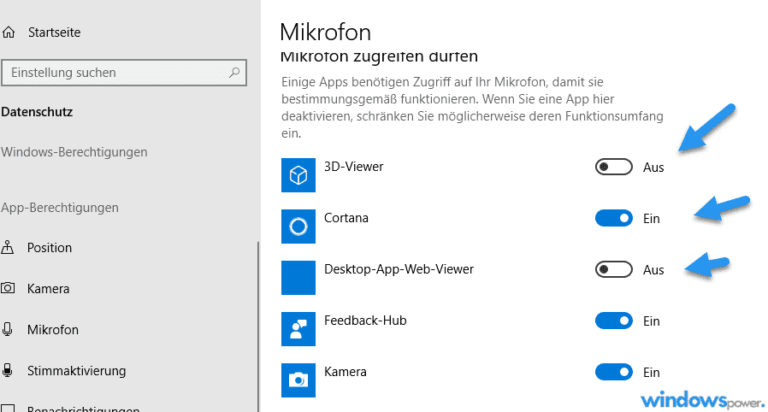This screenshot has height=412, width=768.
Task: Click the Mikrofon sidebar microphone icon
Action: tap(7, 329)
